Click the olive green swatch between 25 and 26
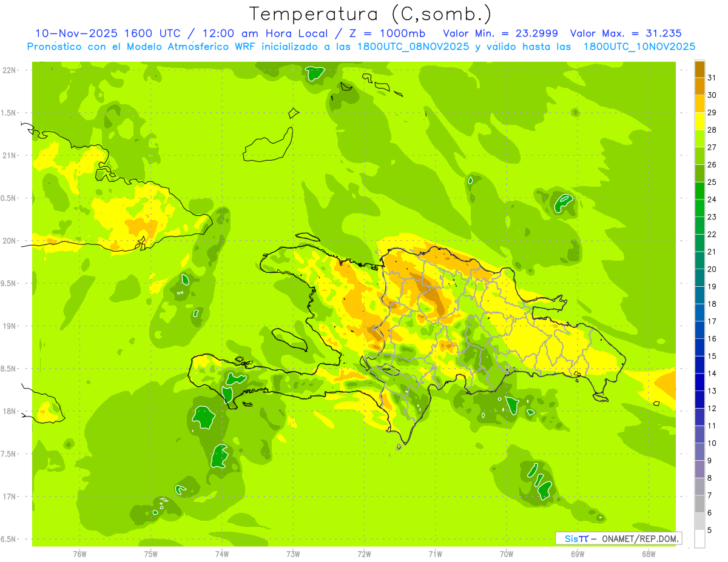 pos(699,173)
